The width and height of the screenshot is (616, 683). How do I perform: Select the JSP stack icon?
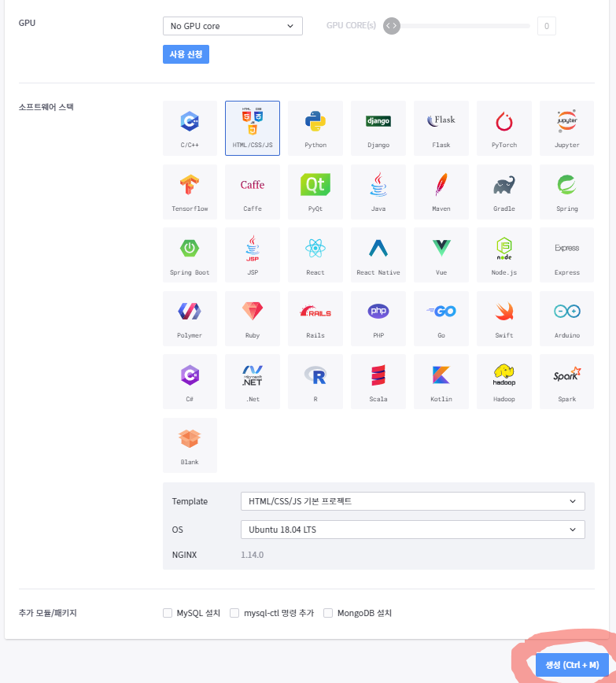tap(253, 255)
